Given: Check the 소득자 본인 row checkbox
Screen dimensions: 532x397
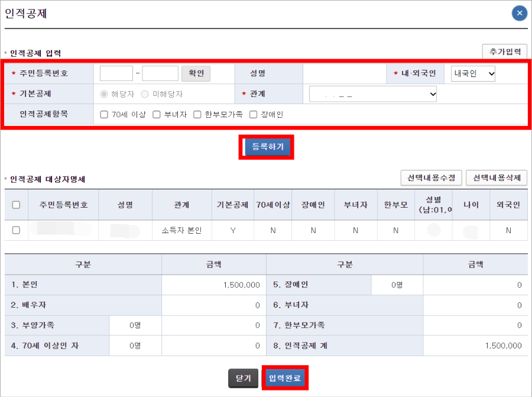Looking at the screenshot, I should (x=15, y=230).
